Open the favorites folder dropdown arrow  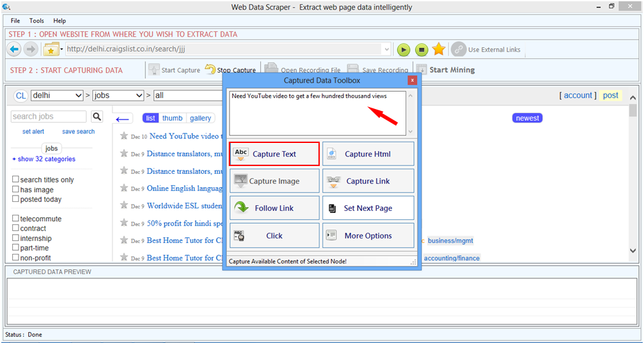pos(62,50)
